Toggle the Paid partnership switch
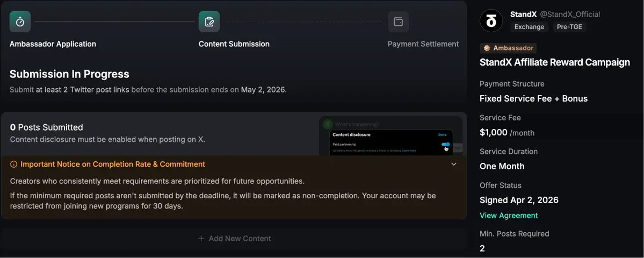 tap(445, 145)
